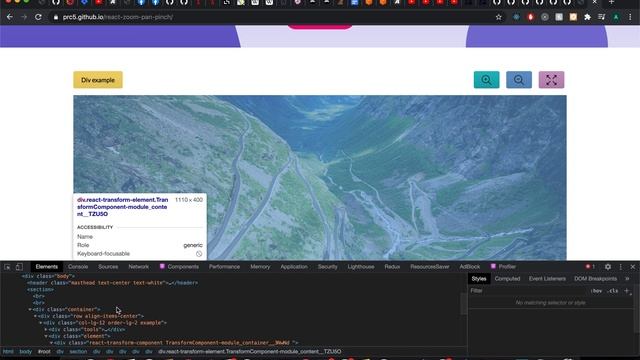Screen dimensions: 640x360
Task: Select the DOM Breakpoints sidebar tab
Action: (x=595, y=279)
